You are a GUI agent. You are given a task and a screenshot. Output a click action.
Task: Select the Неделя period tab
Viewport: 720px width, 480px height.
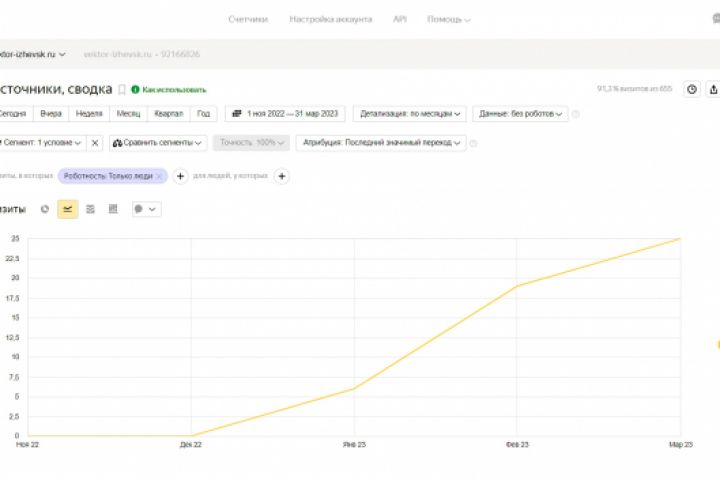[89, 113]
